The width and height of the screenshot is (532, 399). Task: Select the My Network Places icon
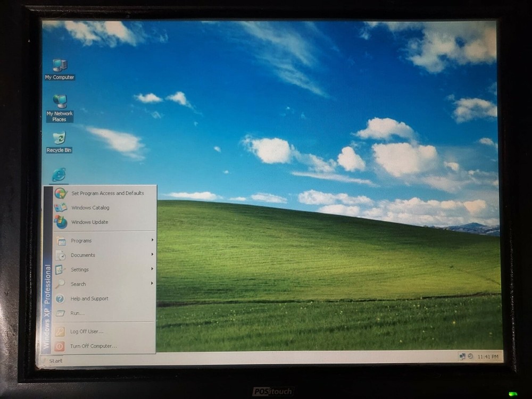pyautogui.click(x=60, y=102)
